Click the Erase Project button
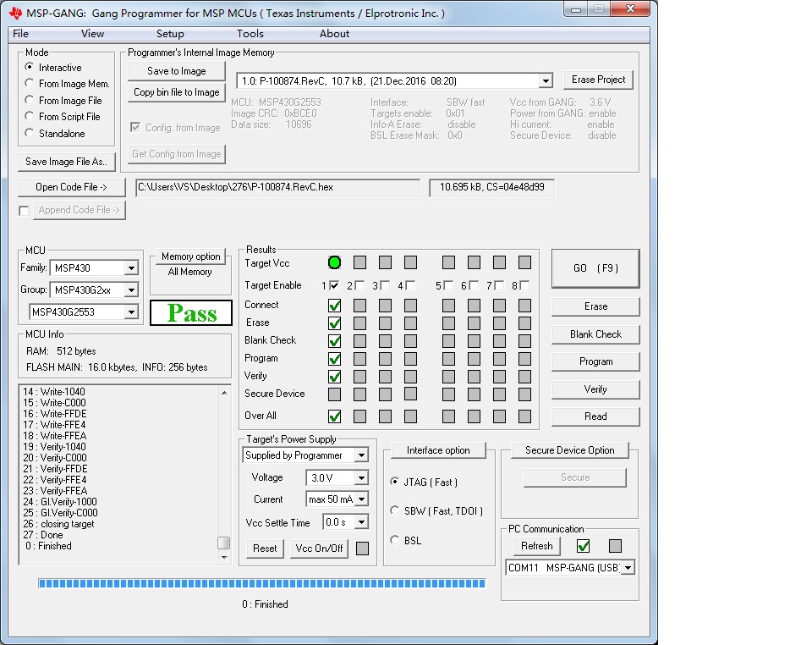Viewport: 812px width, 645px height. 598,80
